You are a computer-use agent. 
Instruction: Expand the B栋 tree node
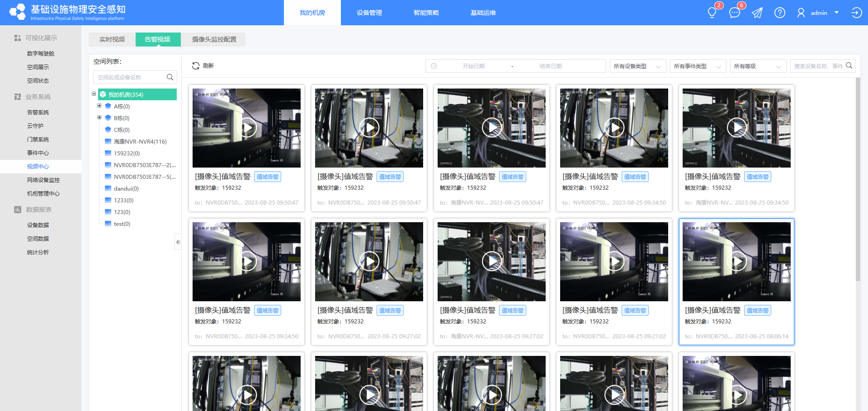click(99, 117)
